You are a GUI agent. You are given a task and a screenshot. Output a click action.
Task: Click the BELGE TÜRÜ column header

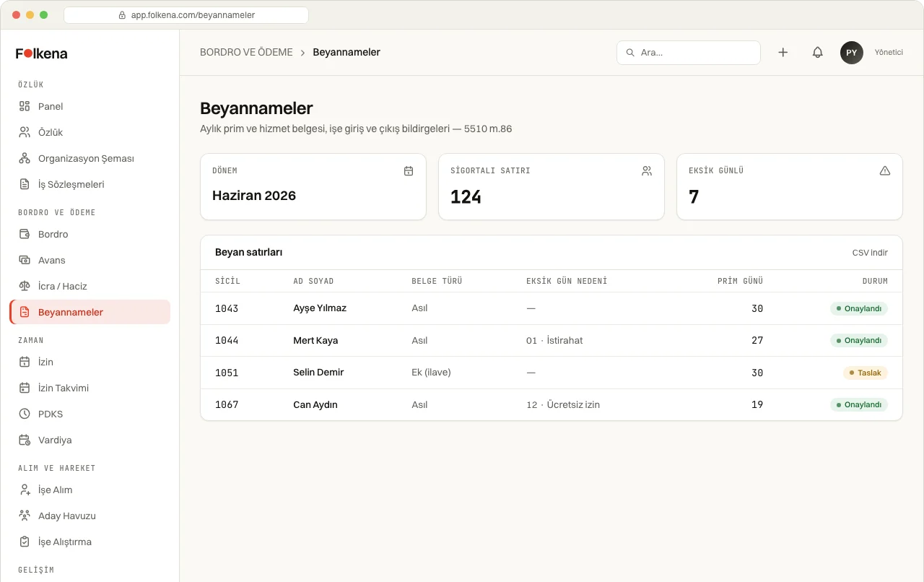(437, 281)
